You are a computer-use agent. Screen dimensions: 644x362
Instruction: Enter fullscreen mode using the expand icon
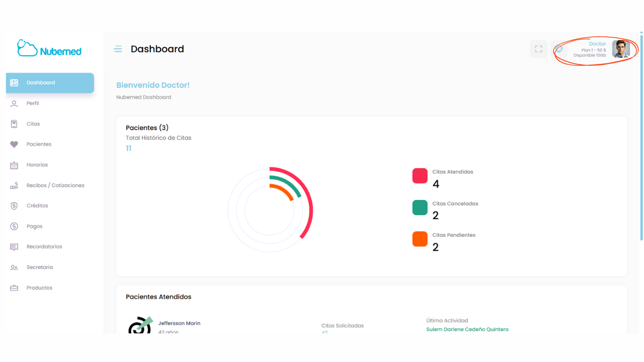tap(538, 49)
